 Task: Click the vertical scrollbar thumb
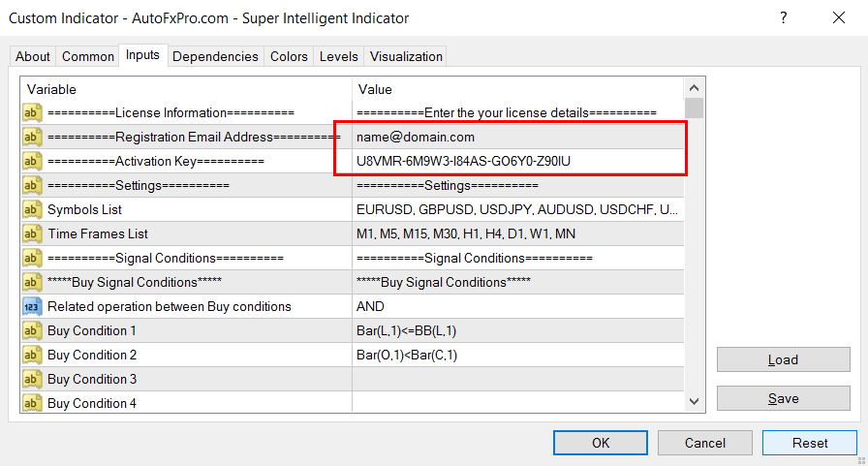(x=695, y=108)
